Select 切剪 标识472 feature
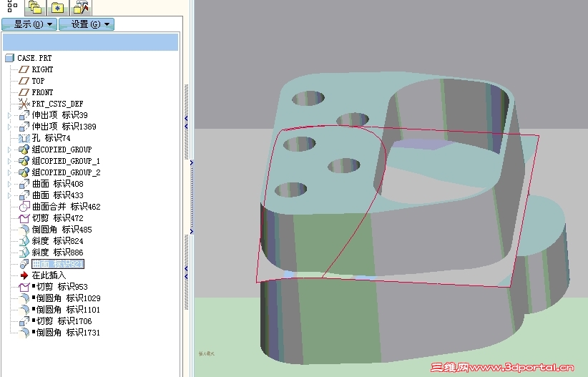Image resolution: width=588 pixels, height=377 pixels. pyautogui.click(x=57, y=218)
